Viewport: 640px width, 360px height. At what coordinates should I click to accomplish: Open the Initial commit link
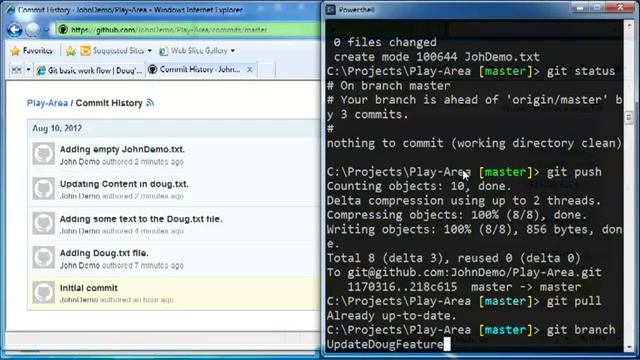click(x=89, y=288)
